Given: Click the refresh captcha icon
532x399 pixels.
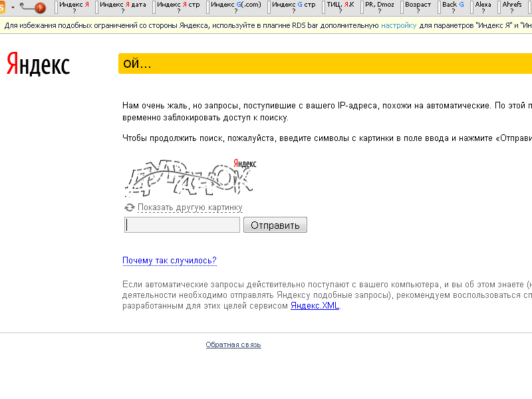Looking at the screenshot, I should (129, 207).
